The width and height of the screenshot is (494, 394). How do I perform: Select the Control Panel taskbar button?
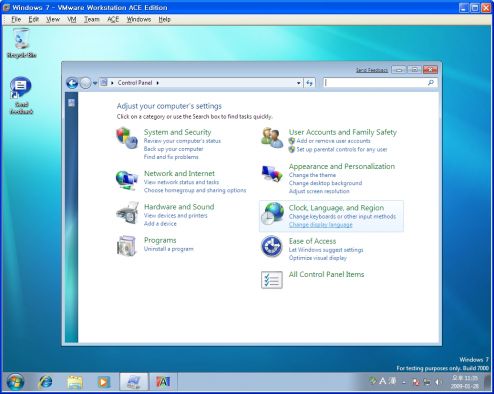click(134, 382)
